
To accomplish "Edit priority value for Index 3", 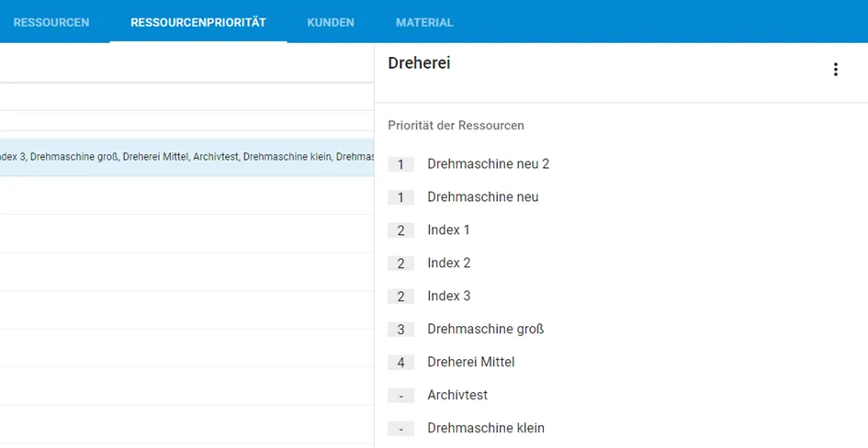I will pos(400,297).
